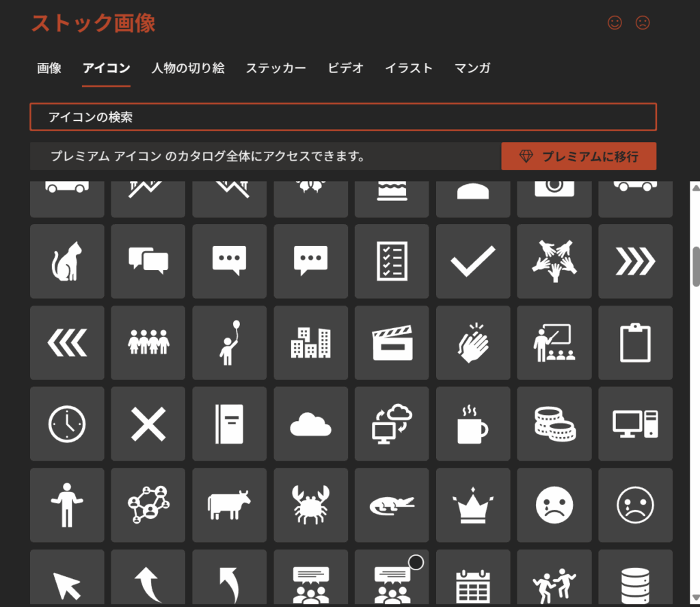Switch to the 画像 tab
The image size is (700, 607).
(x=49, y=68)
